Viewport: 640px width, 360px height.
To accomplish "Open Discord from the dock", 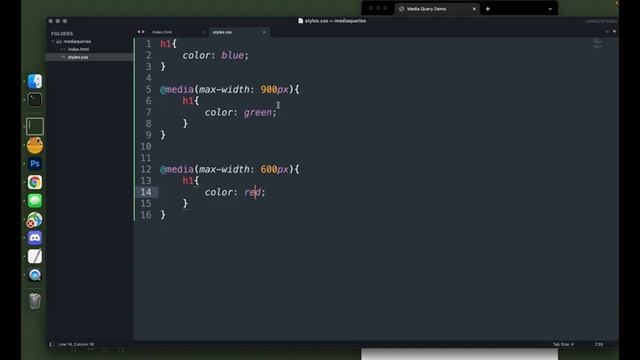I will point(35,238).
